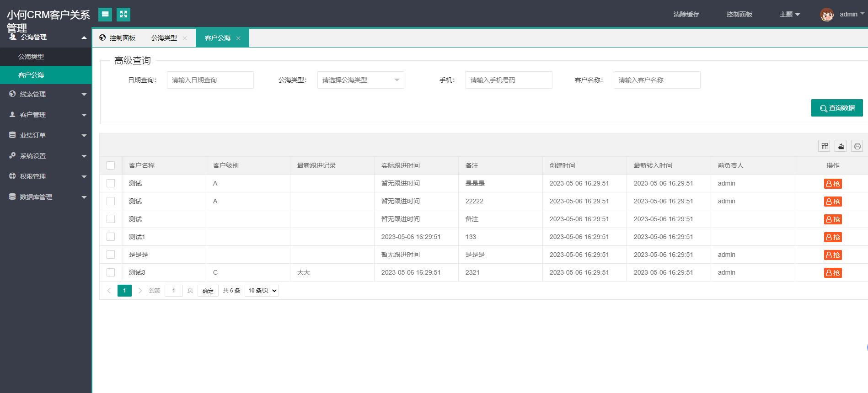Check first 测试 row with remark 是是是
868x393 pixels.
pos(111,183)
